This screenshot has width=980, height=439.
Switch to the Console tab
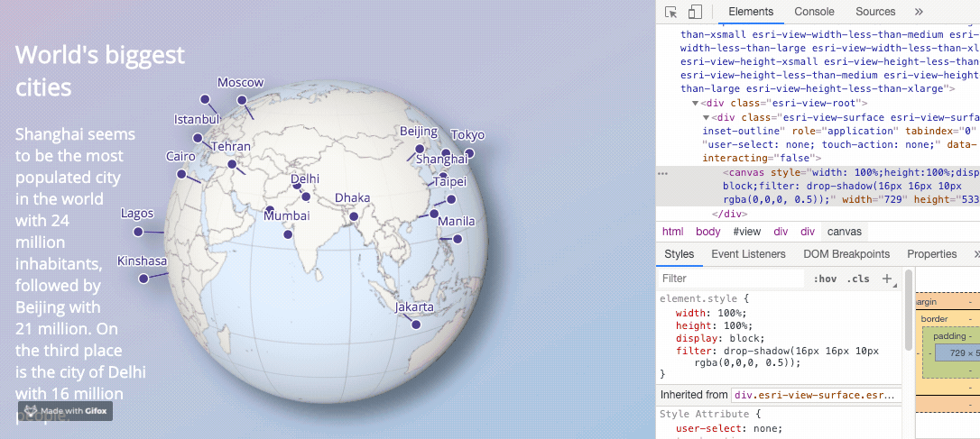(x=814, y=11)
